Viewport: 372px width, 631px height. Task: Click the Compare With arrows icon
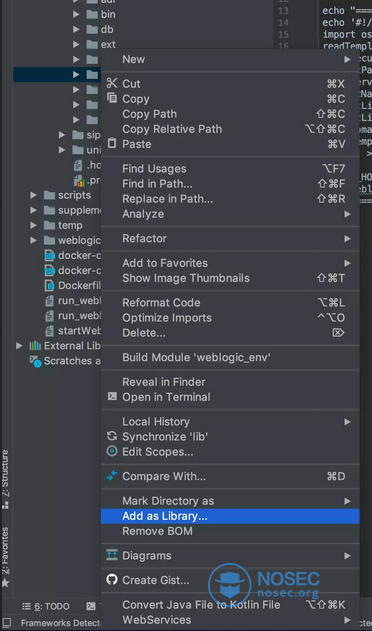[112, 476]
